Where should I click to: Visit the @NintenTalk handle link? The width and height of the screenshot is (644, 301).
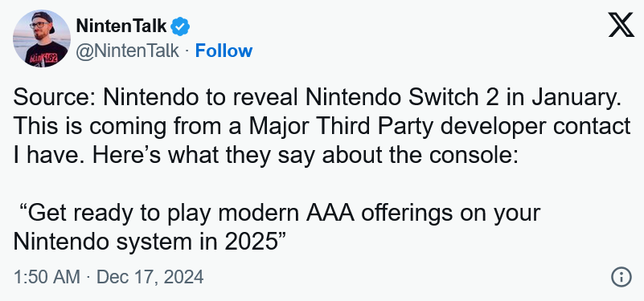(x=128, y=51)
